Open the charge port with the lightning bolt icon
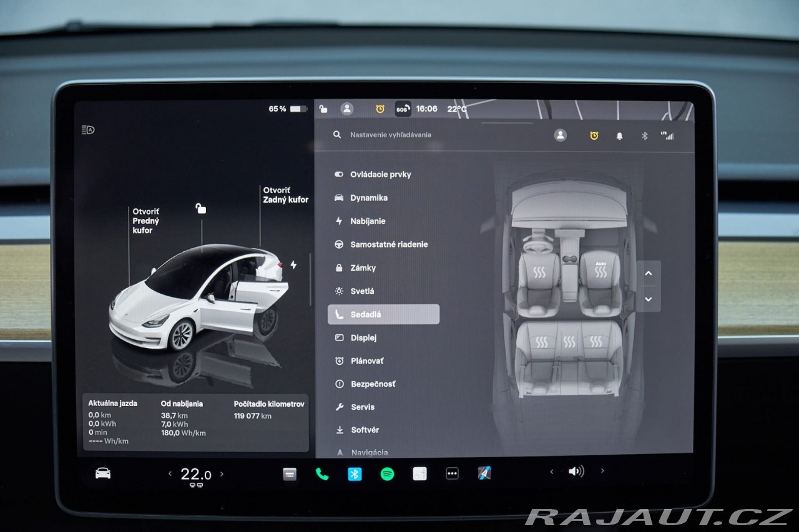 (x=293, y=265)
